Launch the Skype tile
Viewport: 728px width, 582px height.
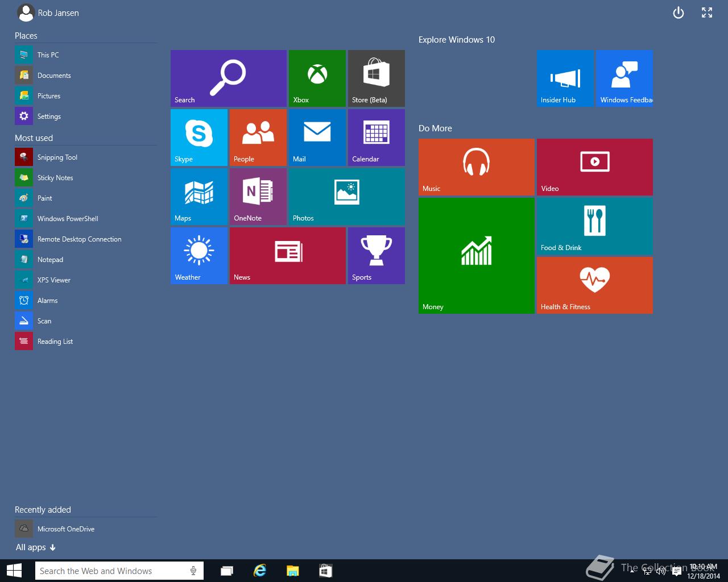[x=199, y=138]
